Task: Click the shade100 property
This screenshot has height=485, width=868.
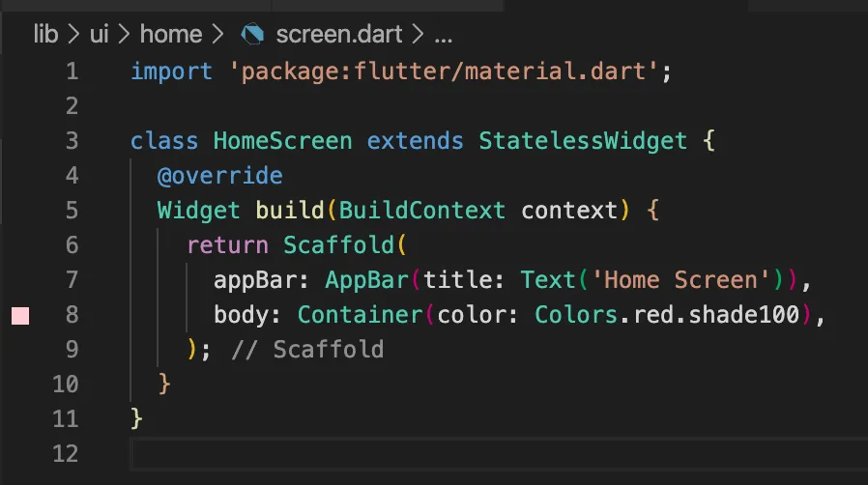Action: click(750, 315)
